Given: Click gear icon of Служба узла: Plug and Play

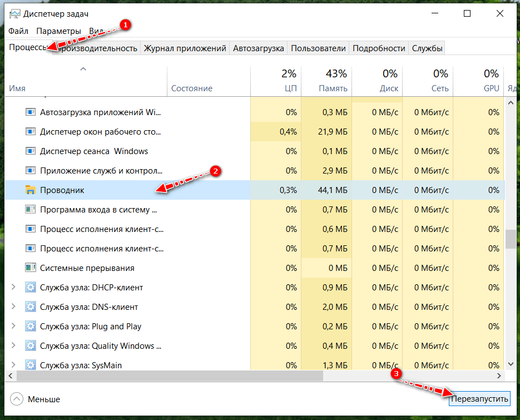Looking at the screenshot, I should [x=30, y=327].
